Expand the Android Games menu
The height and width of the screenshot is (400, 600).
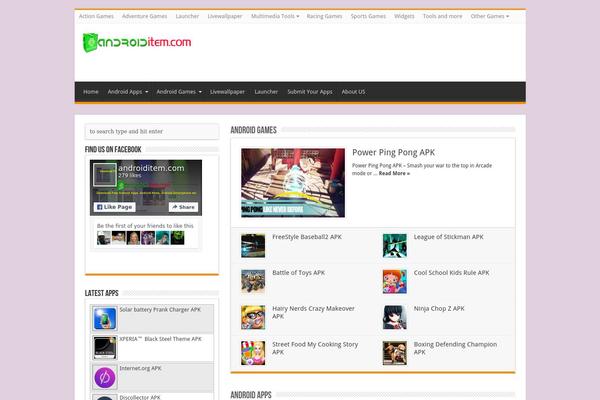pyautogui.click(x=179, y=92)
